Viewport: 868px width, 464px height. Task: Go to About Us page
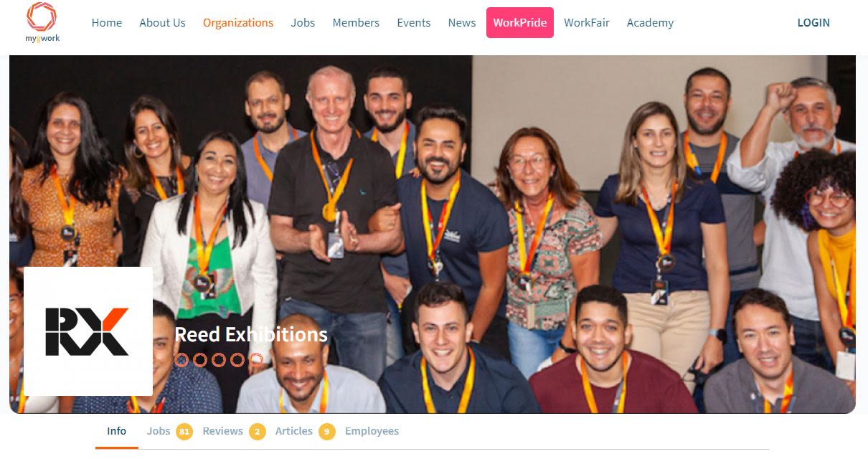pyautogui.click(x=162, y=23)
